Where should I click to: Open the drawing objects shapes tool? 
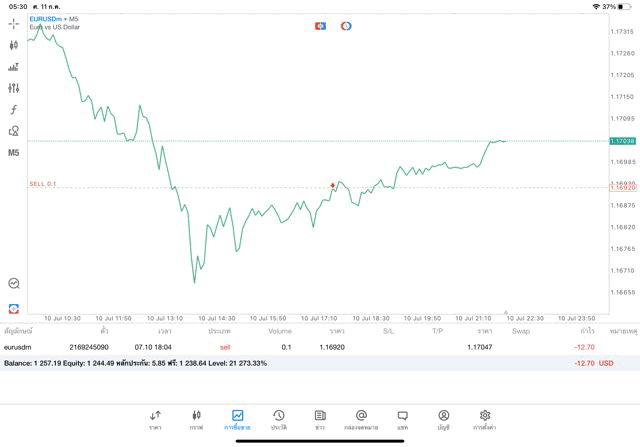pyautogui.click(x=14, y=131)
